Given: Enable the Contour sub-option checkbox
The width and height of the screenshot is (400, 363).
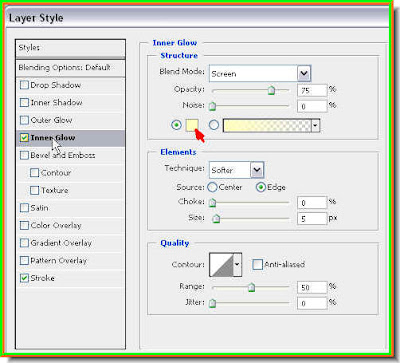Looking at the screenshot, I should 34,173.
